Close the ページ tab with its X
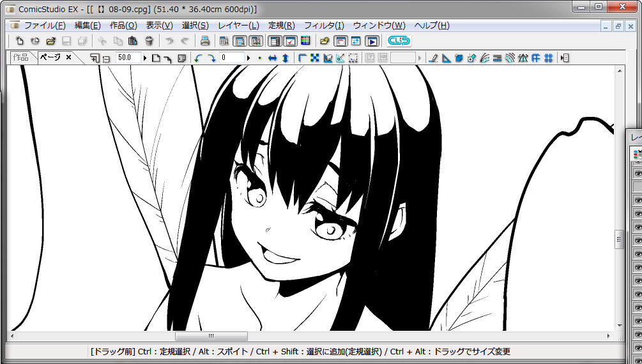Image resolution: width=642 pixels, height=364 pixels. tap(69, 57)
